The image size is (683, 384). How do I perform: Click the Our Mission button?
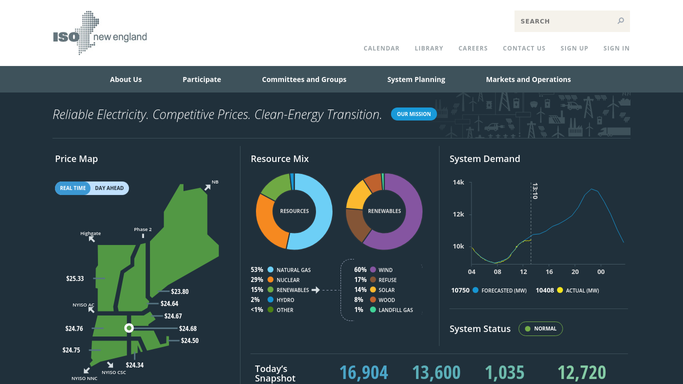414,114
